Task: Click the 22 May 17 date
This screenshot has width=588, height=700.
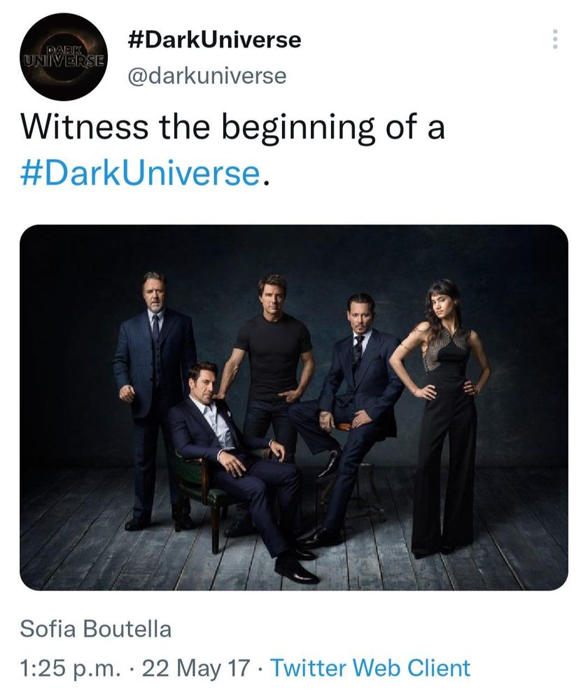Action: (x=195, y=668)
